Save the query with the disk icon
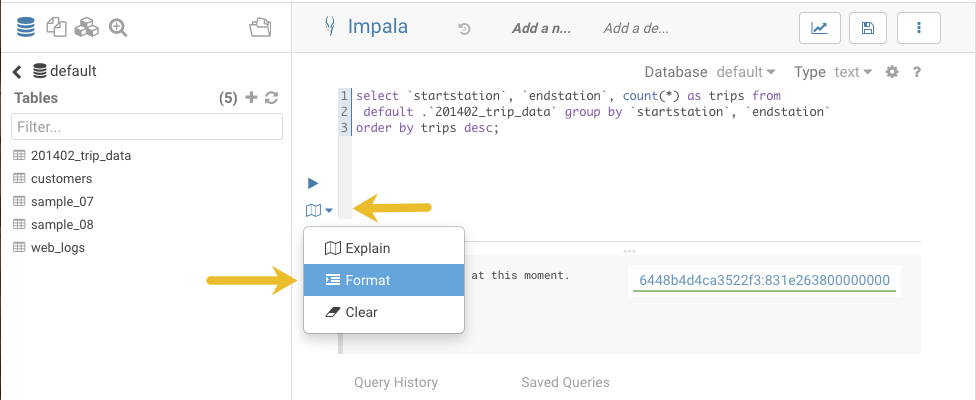Viewport: 976px width, 400px height. click(x=868, y=29)
